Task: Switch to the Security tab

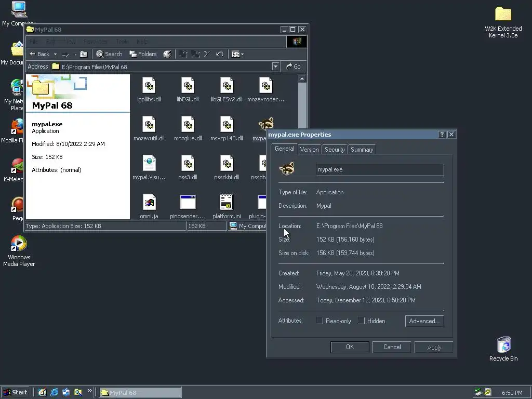Action: click(335, 150)
